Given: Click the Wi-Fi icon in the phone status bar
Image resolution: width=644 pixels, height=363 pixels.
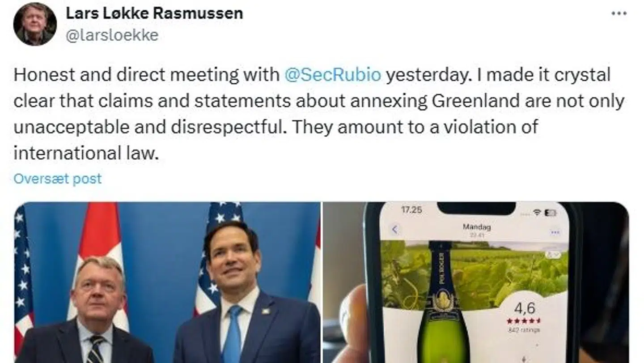Looking at the screenshot, I should click(537, 212).
